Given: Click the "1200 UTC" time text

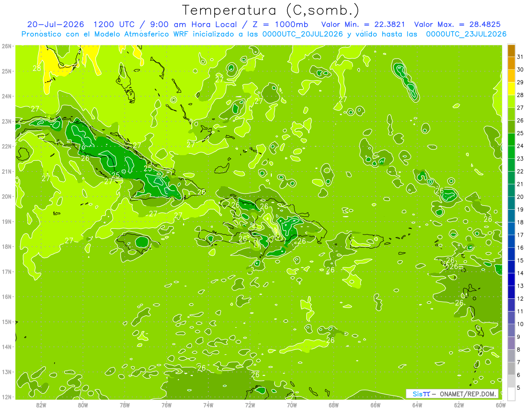Looking at the screenshot, I should click(114, 24).
